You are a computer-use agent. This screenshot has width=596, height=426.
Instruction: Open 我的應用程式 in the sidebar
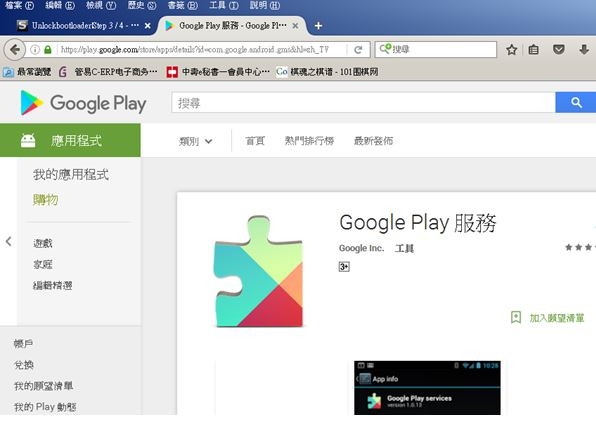[x=71, y=174]
